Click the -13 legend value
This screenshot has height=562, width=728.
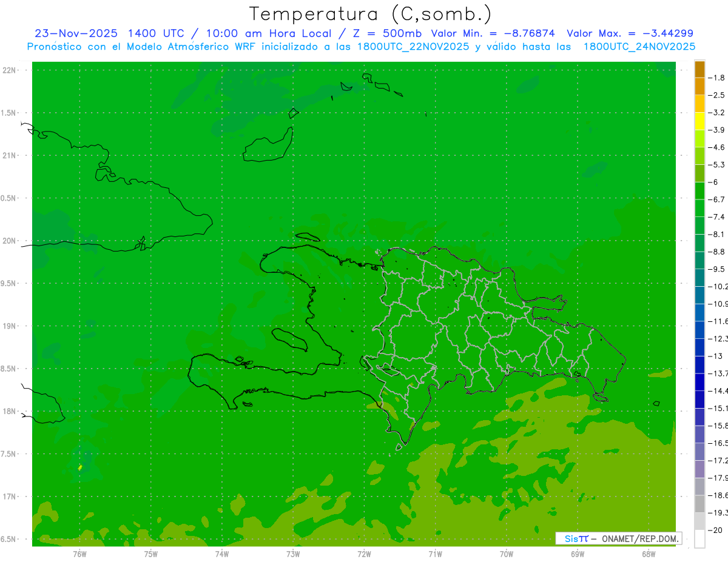716,356
